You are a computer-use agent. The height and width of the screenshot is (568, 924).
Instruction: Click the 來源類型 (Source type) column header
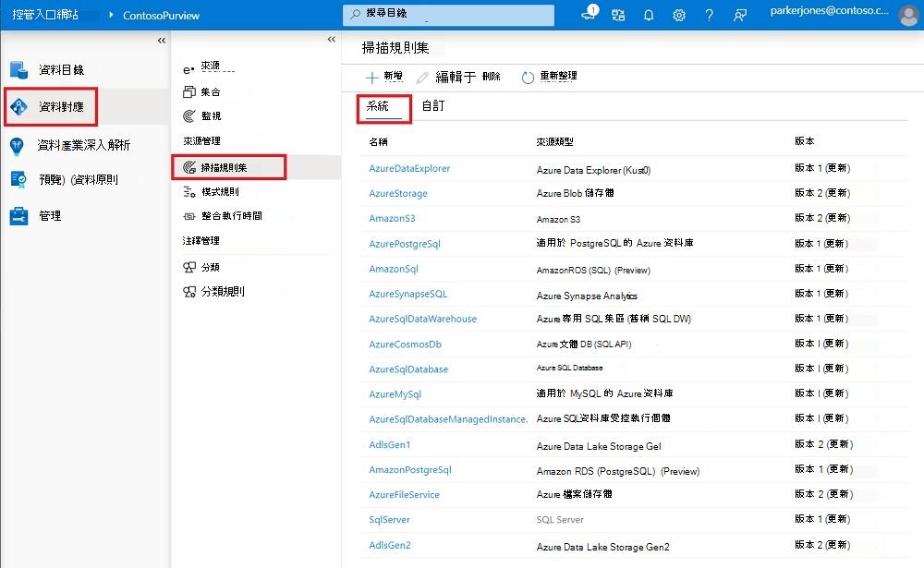tap(554, 142)
